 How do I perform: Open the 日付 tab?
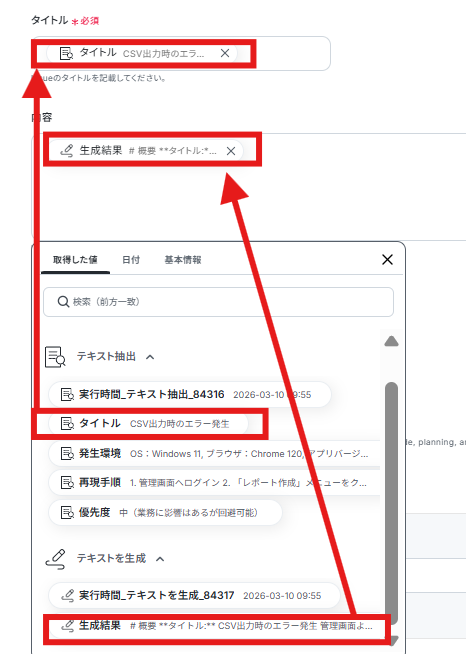tap(131, 260)
